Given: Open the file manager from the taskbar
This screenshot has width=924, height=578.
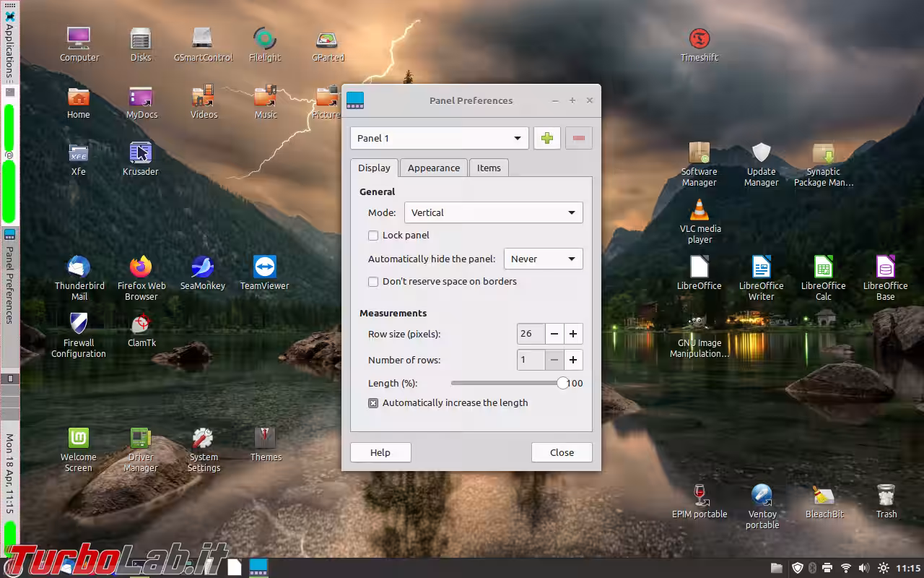Looking at the screenshot, I should pyautogui.click(x=776, y=567).
